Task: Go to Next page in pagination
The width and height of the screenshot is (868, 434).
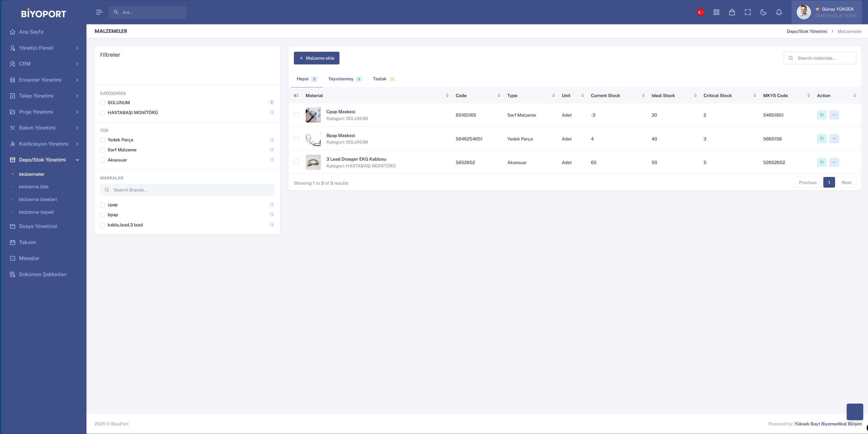Action: click(x=846, y=182)
